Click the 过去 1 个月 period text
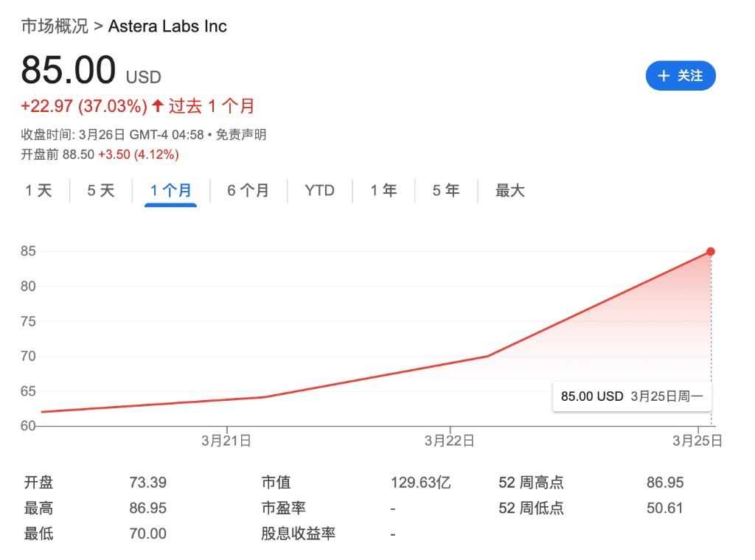Screen dimensions: 755x560 click(212, 106)
